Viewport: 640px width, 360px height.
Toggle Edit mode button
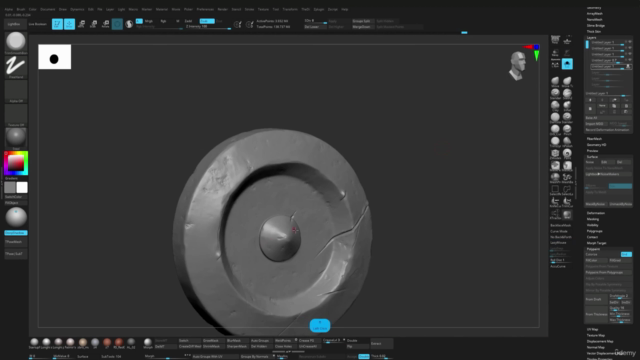[57, 24]
